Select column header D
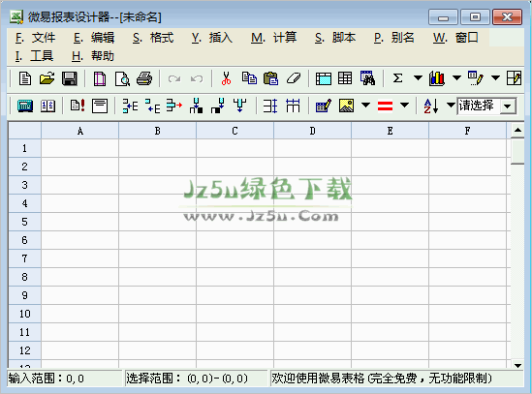Viewport: 532px width, 394px height. [x=312, y=131]
